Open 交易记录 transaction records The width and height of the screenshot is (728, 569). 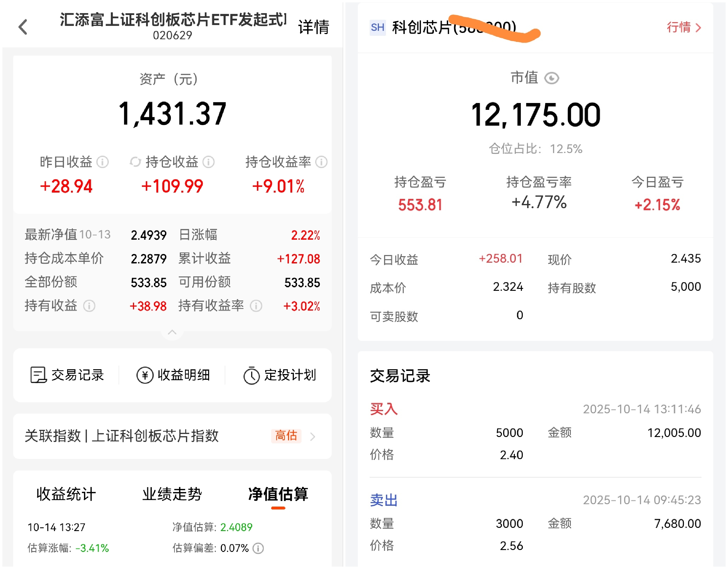pyautogui.click(x=67, y=375)
